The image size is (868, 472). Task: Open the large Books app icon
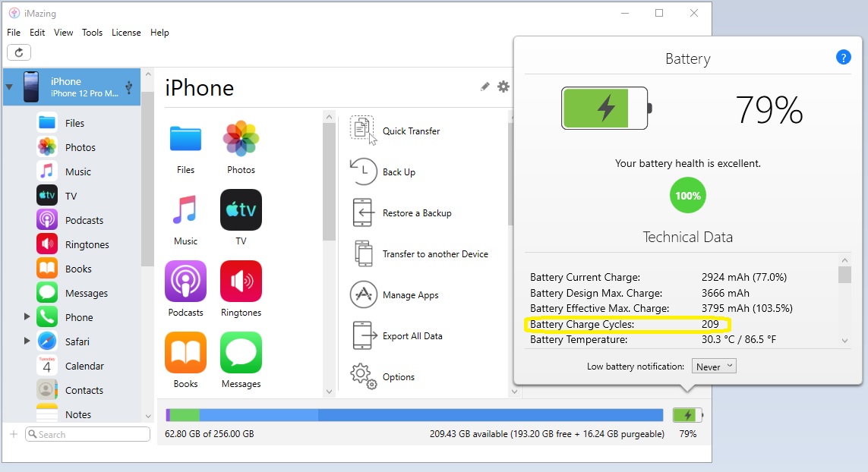click(x=185, y=352)
